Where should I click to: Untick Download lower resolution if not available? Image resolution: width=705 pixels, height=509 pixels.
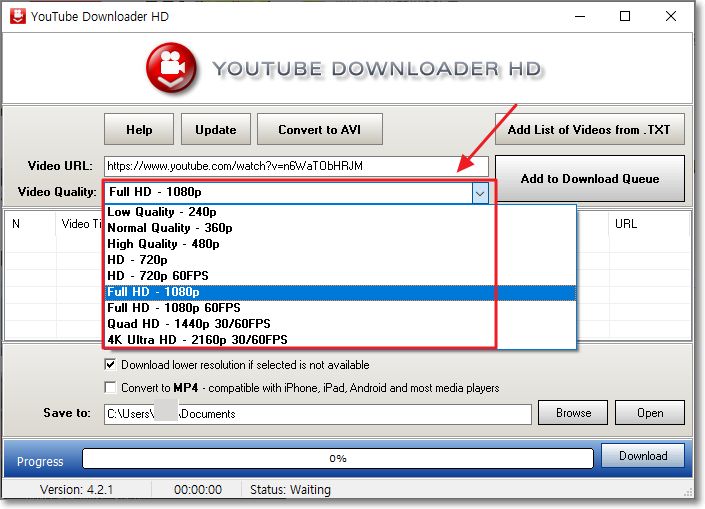[x=110, y=364]
